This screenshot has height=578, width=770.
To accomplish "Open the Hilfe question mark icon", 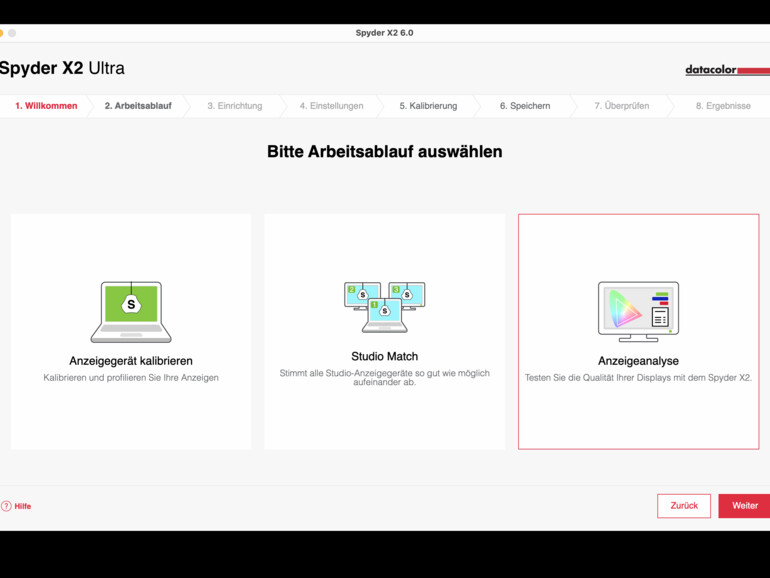I will (x=6, y=506).
